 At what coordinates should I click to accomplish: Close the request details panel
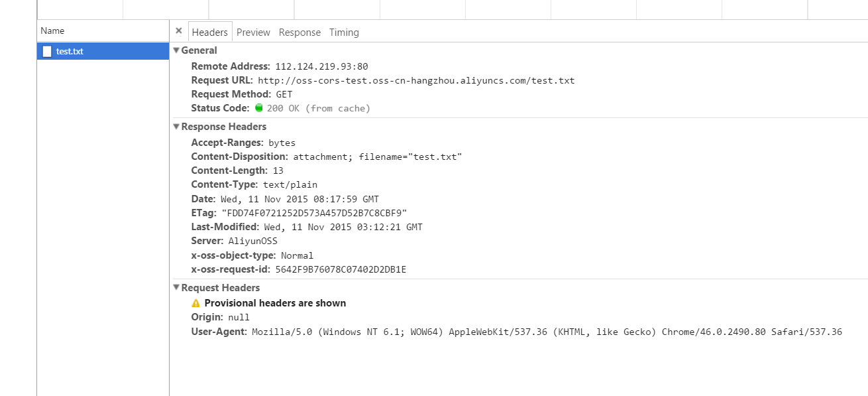(x=179, y=31)
